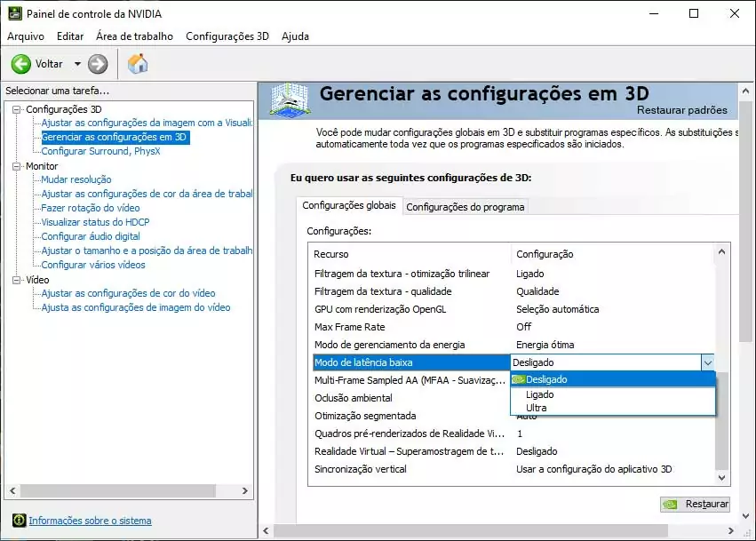Open Informações sobre o sistema link
This screenshot has width=756, height=541.
pyautogui.click(x=90, y=521)
